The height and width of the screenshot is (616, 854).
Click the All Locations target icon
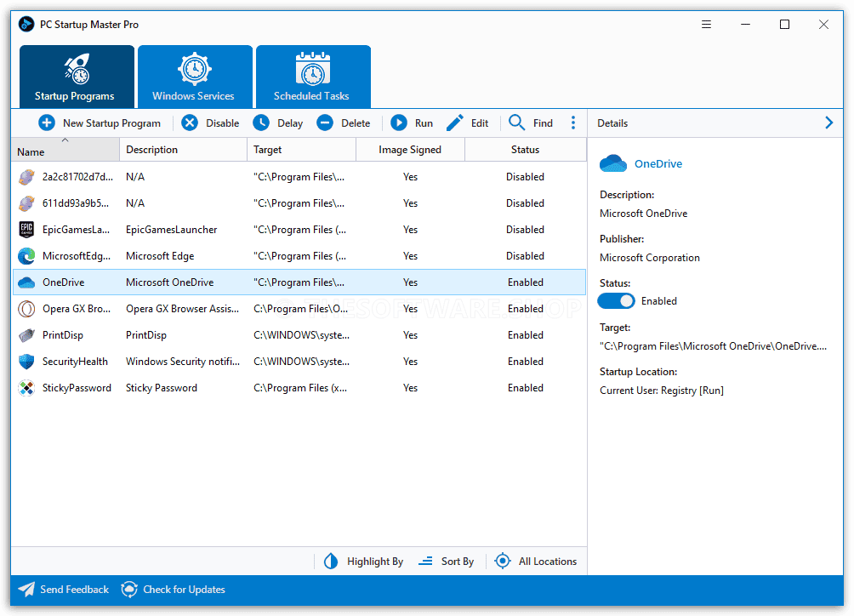pos(503,561)
